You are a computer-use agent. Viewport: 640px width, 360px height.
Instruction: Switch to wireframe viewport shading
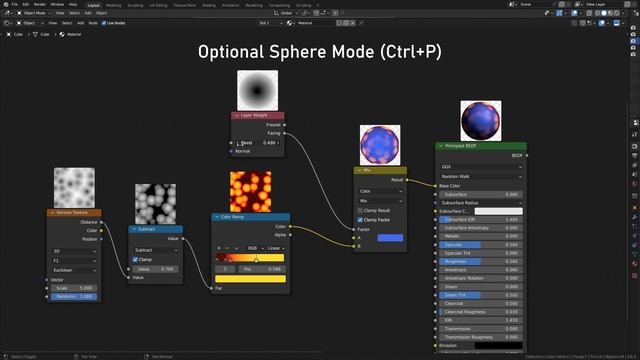[x=598, y=13]
